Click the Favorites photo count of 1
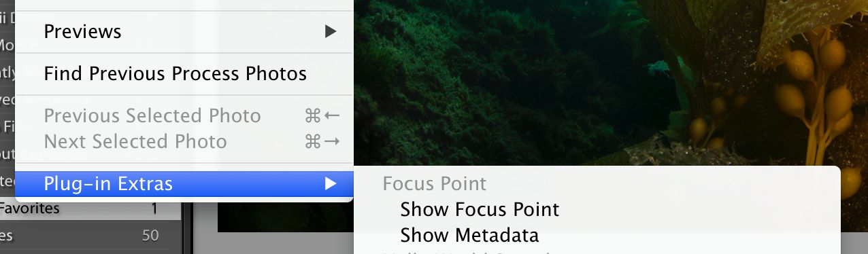The image size is (868, 254). click(154, 208)
